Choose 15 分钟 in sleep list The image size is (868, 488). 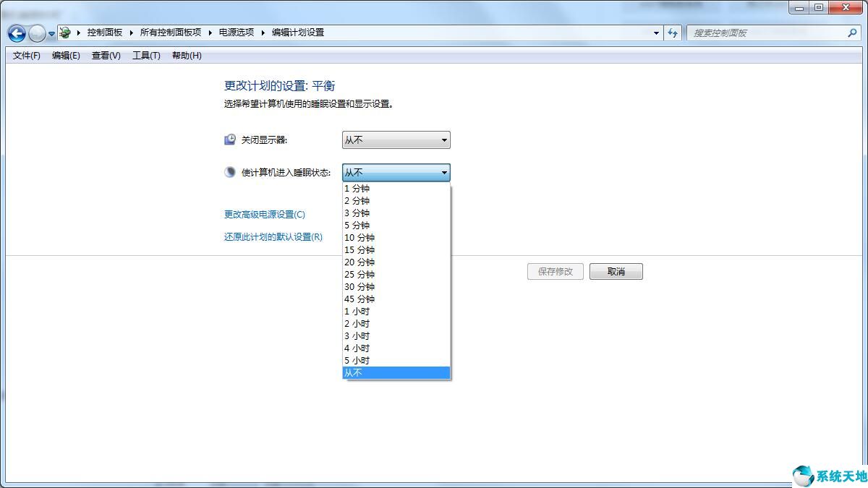pyautogui.click(x=396, y=250)
